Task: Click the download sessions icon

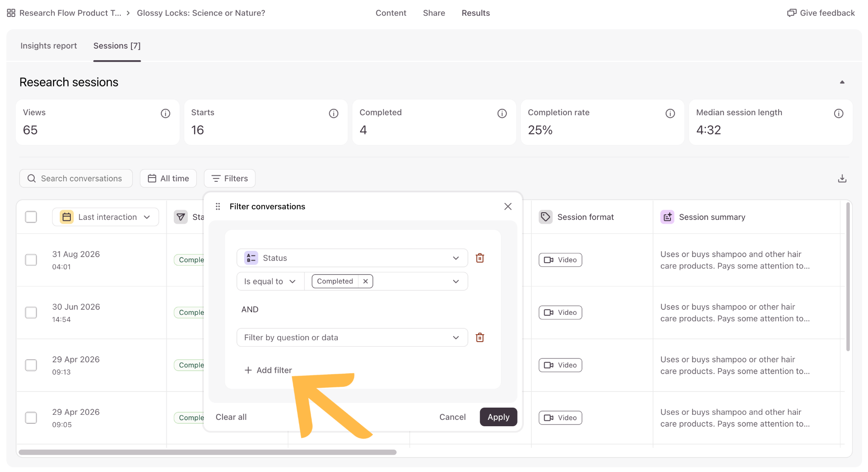Action: point(842,178)
